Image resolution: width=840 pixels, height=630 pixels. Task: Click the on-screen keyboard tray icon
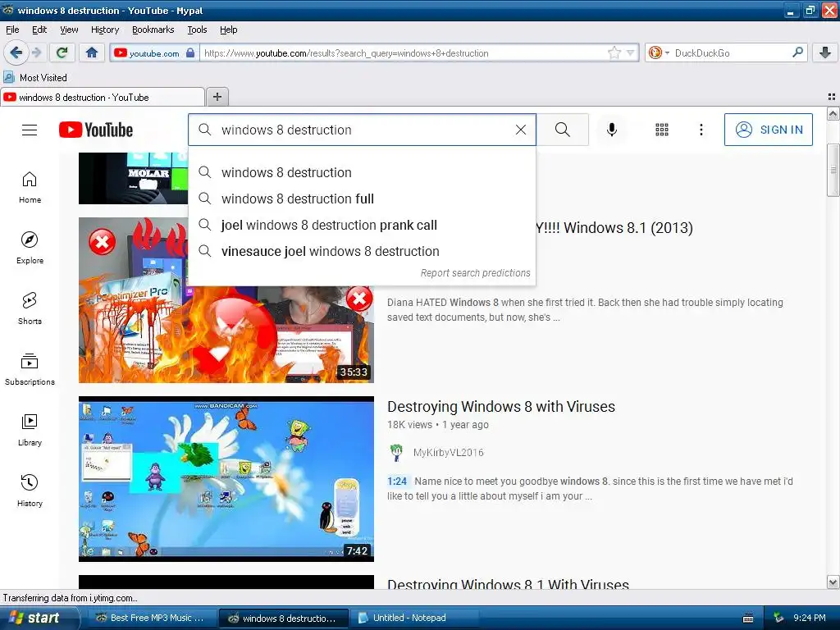pyautogui.click(x=748, y=619)
